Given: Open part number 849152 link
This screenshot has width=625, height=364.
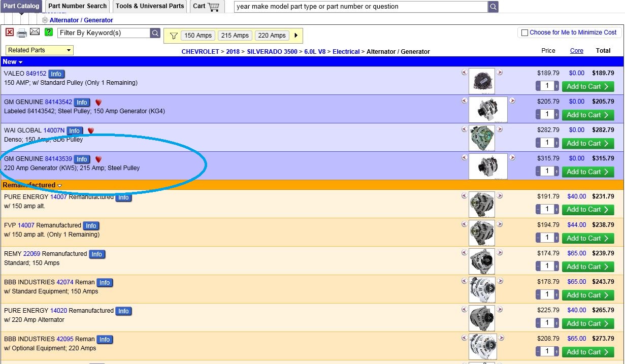Looking at the screenshot, I should pos(36,74).
